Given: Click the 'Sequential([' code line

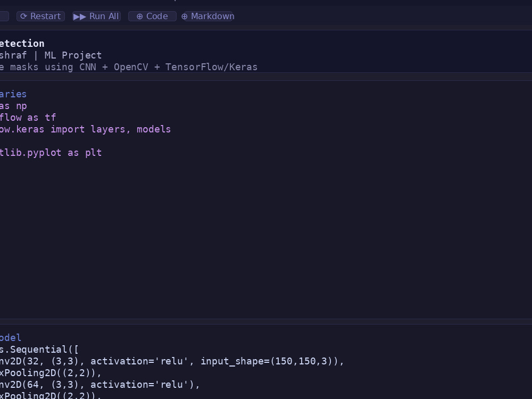Looking at the screenshot, I should 39,350.
